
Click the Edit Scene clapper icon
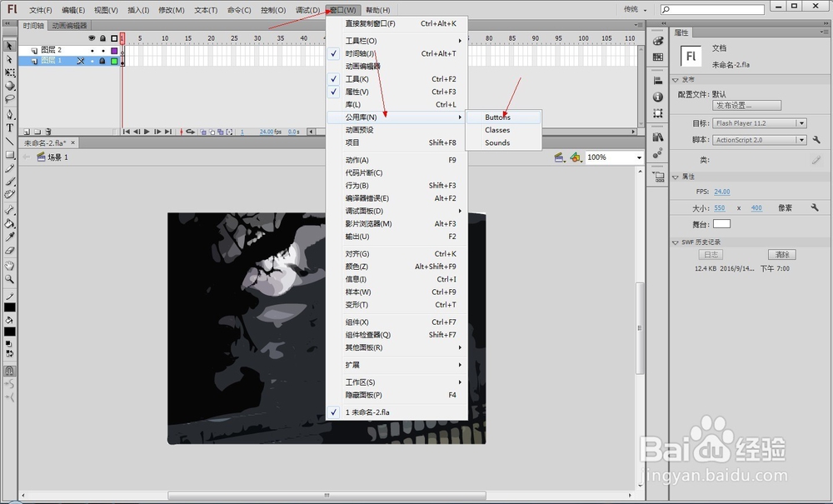pyautogui.click(x=558, y=157)
